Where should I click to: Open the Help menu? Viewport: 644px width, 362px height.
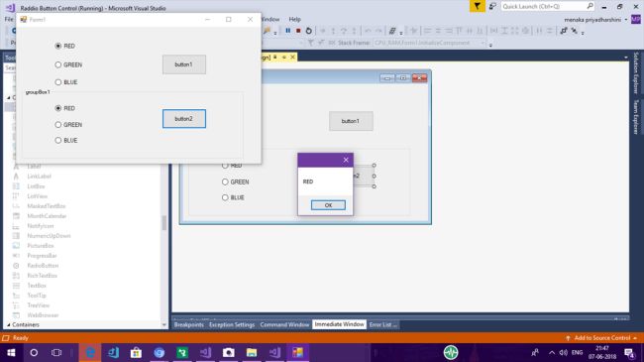click(x=294, y=19)
